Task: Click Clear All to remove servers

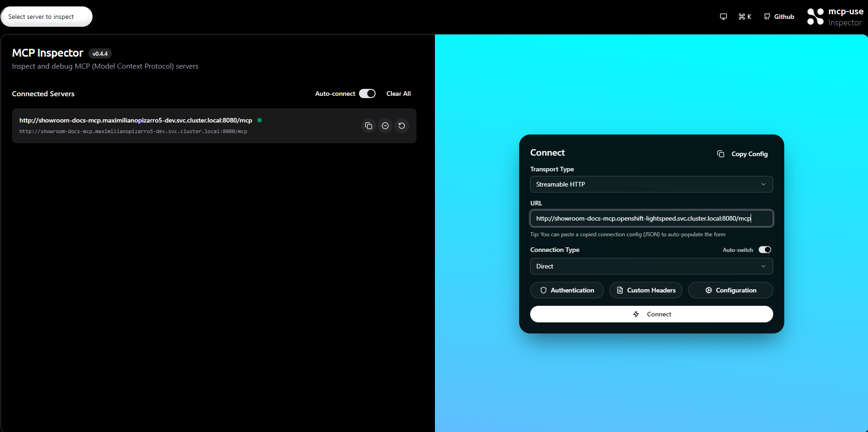Action: pos(399,93)
